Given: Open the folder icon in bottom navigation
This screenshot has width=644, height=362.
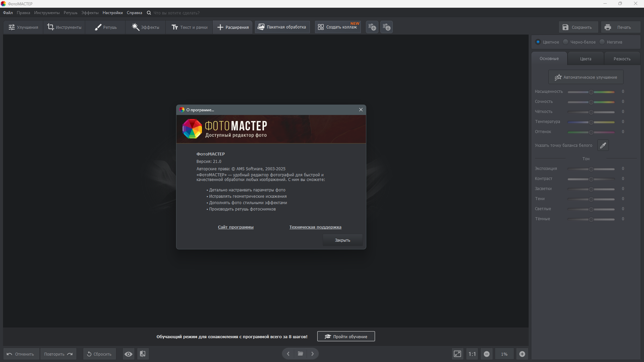Looking at the screenshot, I should coord(301,354).
